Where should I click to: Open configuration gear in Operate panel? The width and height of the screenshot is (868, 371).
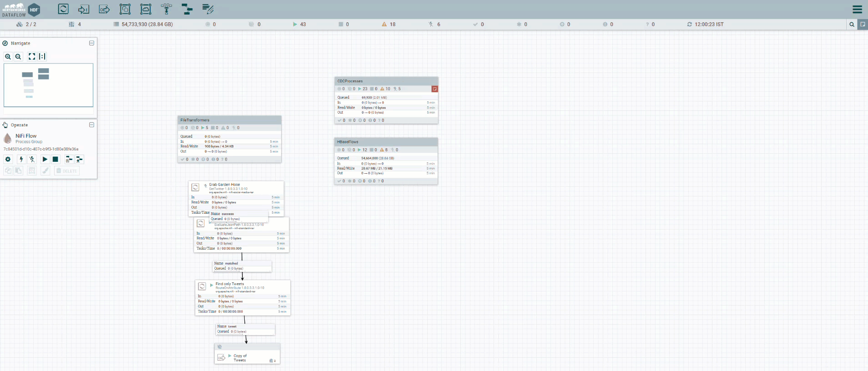[x=8, y=159]
